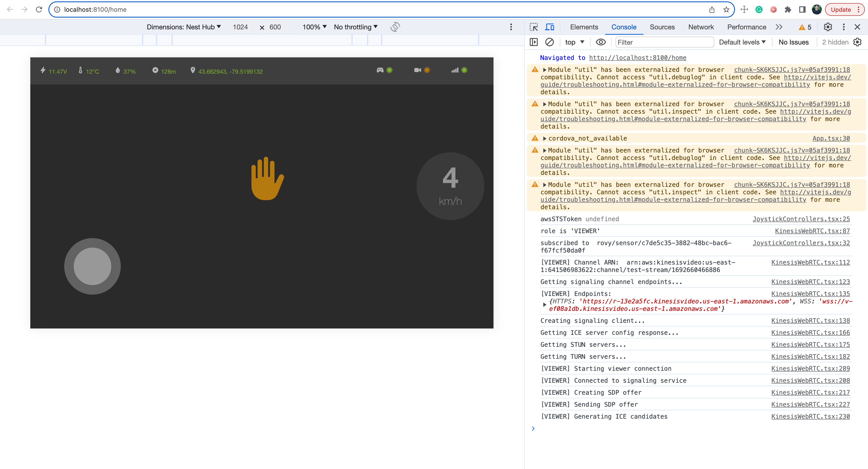Toggle the console sidebar panel icon
868x469 pixels.
(x=534, y=42)
